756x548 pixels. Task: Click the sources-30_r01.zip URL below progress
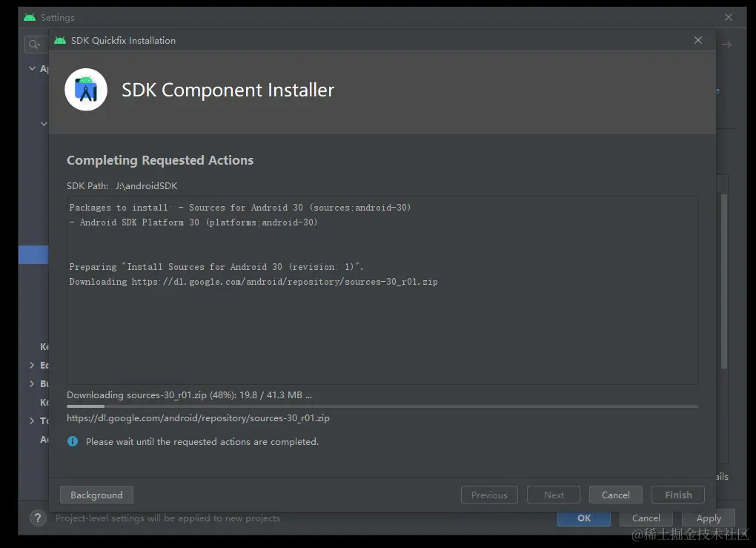point(198,418)
